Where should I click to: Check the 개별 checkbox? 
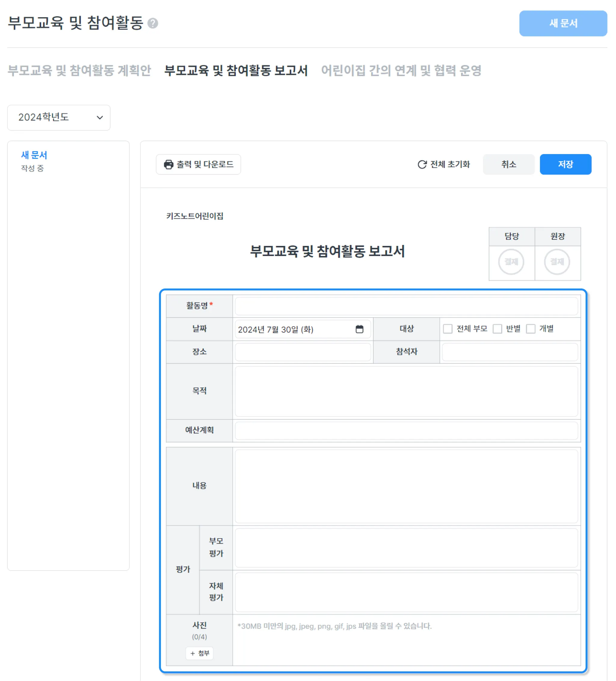point(531,329)
